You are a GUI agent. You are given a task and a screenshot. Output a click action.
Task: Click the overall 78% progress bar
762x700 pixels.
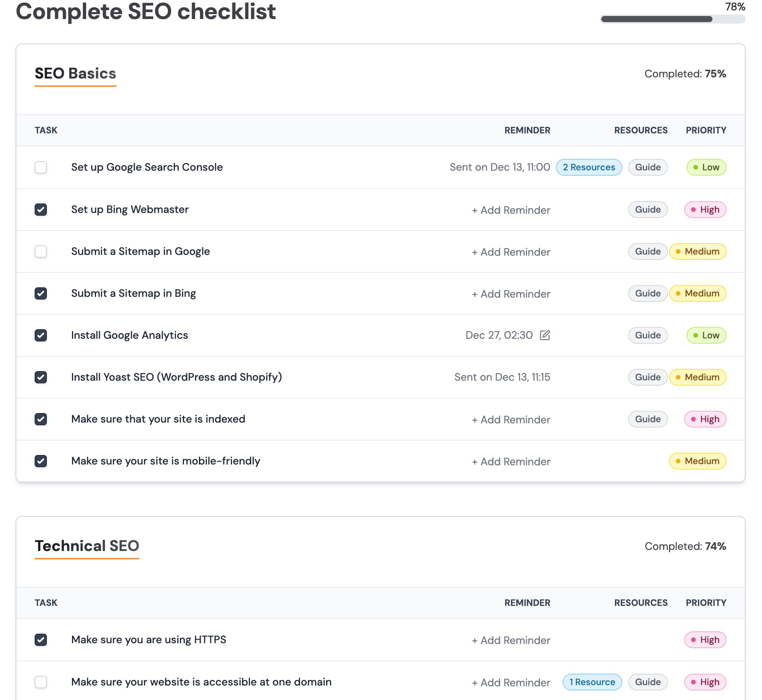coord(672,19)
